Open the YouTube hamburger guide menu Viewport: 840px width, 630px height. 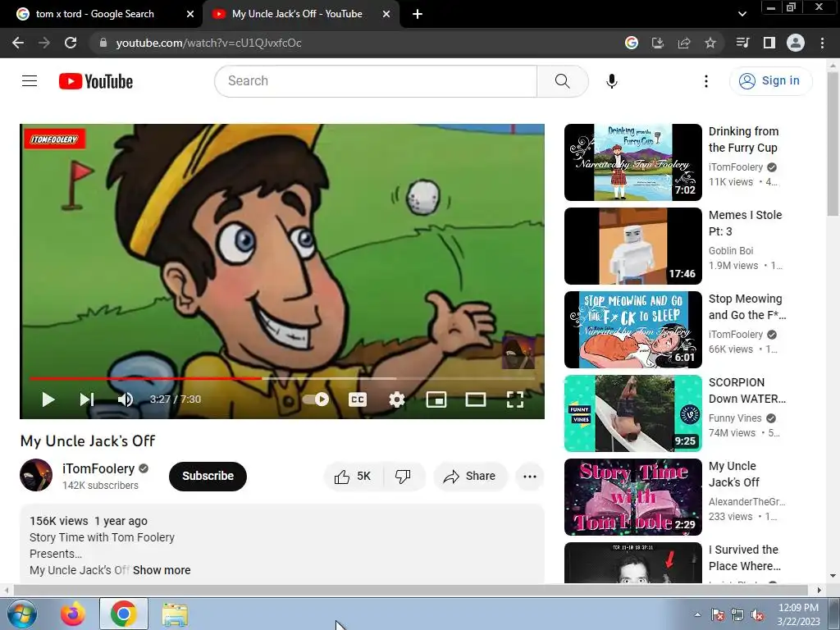[x=30, y=81]
